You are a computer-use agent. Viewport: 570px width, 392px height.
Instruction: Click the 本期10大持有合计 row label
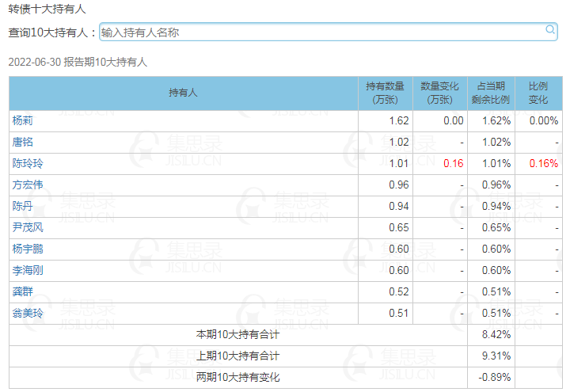coord(238,334)
